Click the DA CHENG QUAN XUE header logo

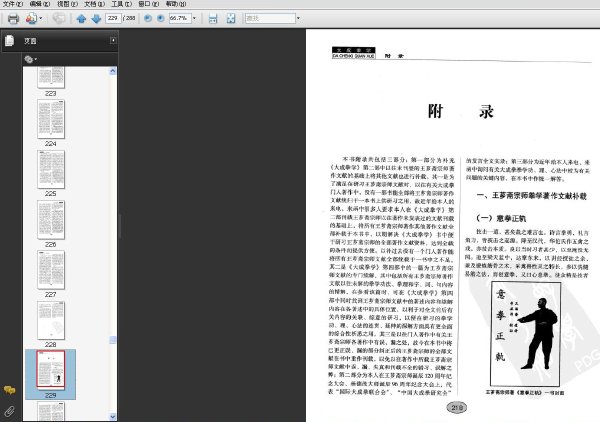(x=354, y=53)
